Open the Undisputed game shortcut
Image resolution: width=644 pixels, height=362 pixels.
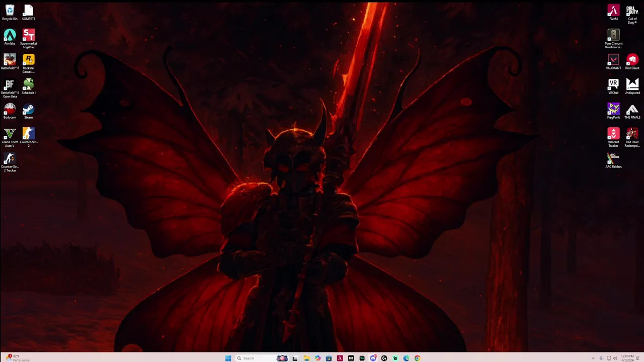tap(632, 86)
